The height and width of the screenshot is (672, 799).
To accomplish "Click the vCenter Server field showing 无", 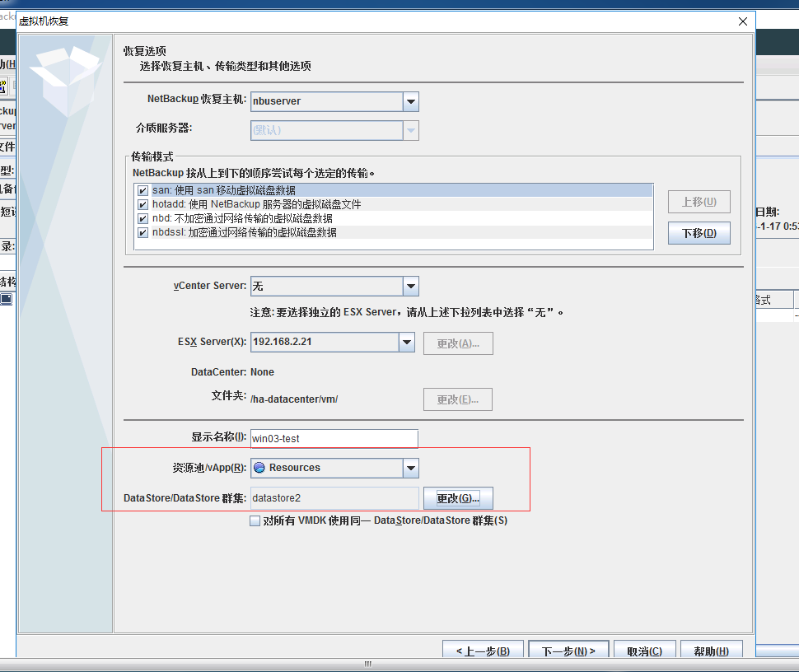I will tap(327, 287).
